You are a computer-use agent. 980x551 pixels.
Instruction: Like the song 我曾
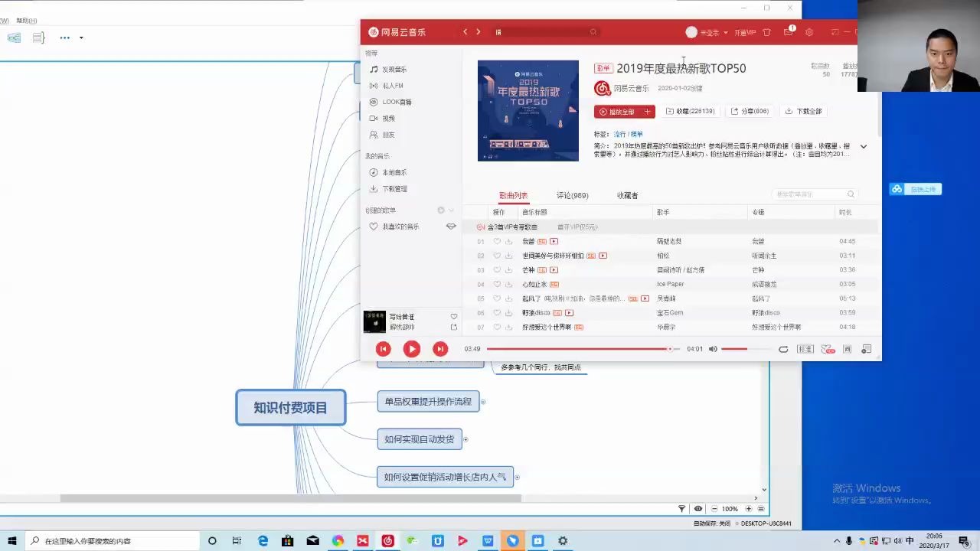(497, 242)
